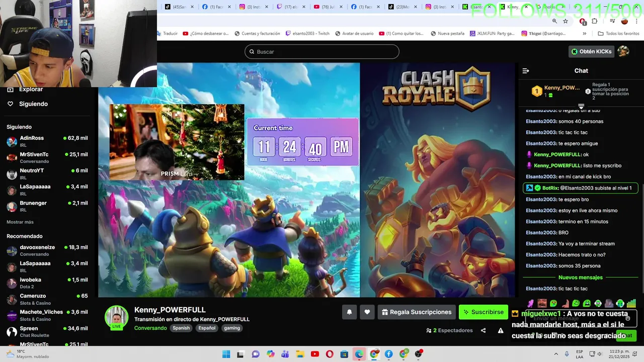
Task: Open the media control icon in Chrome toolbar
Action: [x=612, y=21]
